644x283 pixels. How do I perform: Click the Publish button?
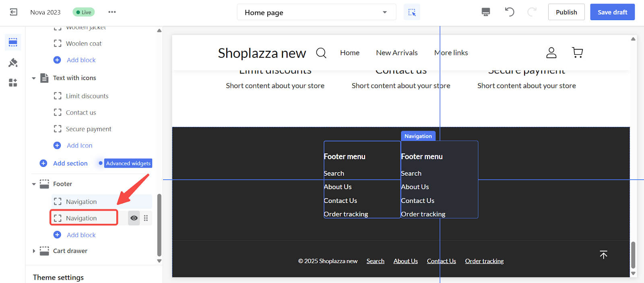(566, 12)
